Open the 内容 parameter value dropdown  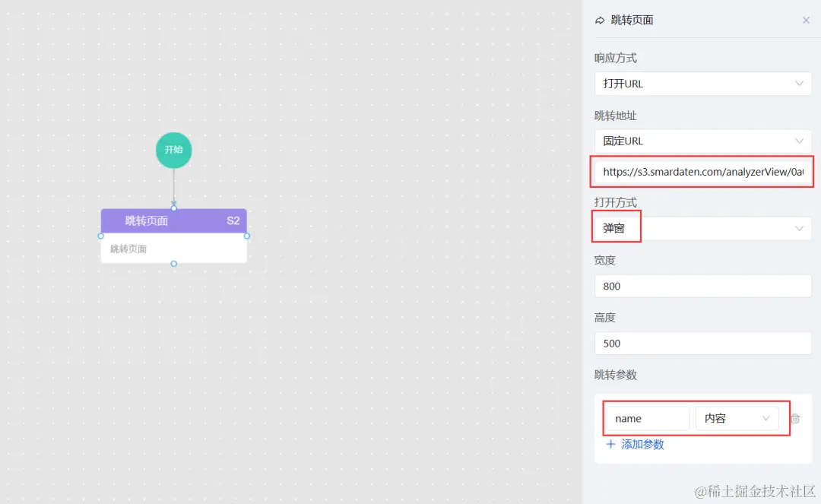738,418
